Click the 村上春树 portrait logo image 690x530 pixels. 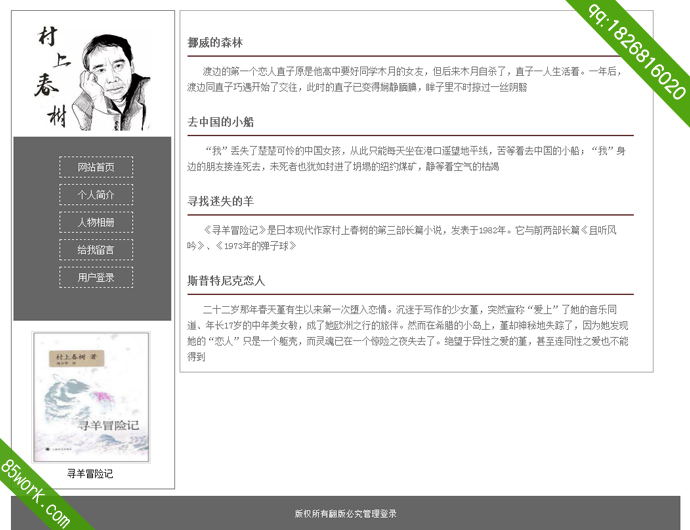click(x=92, y=77)
